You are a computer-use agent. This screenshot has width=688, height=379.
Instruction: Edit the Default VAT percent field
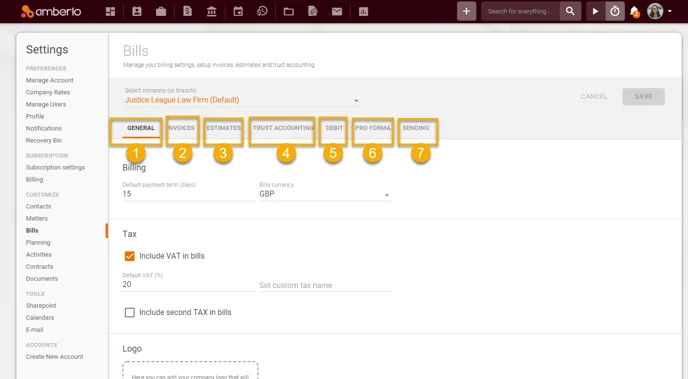(188, 285)
